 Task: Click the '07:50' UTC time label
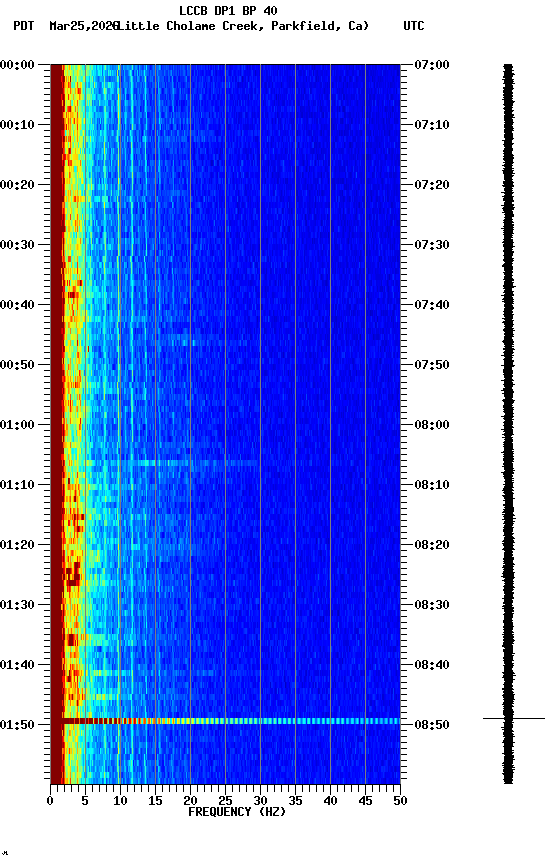pyautogui.click(x=432, y=365)
